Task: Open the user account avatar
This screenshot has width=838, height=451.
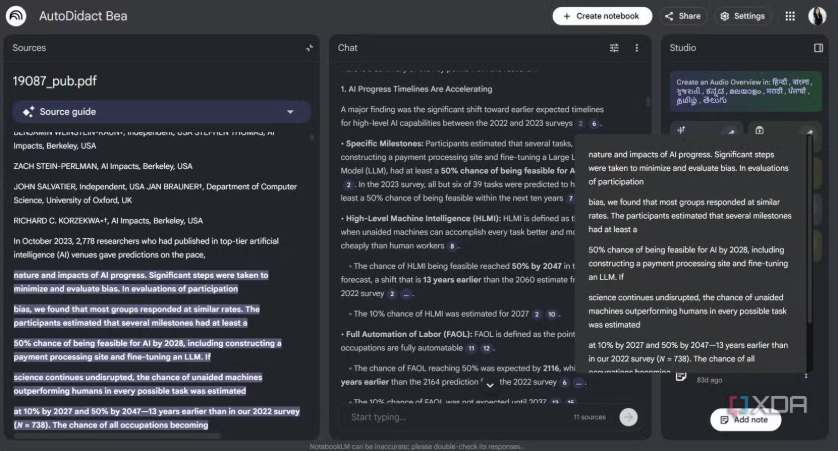Action: 817,16
